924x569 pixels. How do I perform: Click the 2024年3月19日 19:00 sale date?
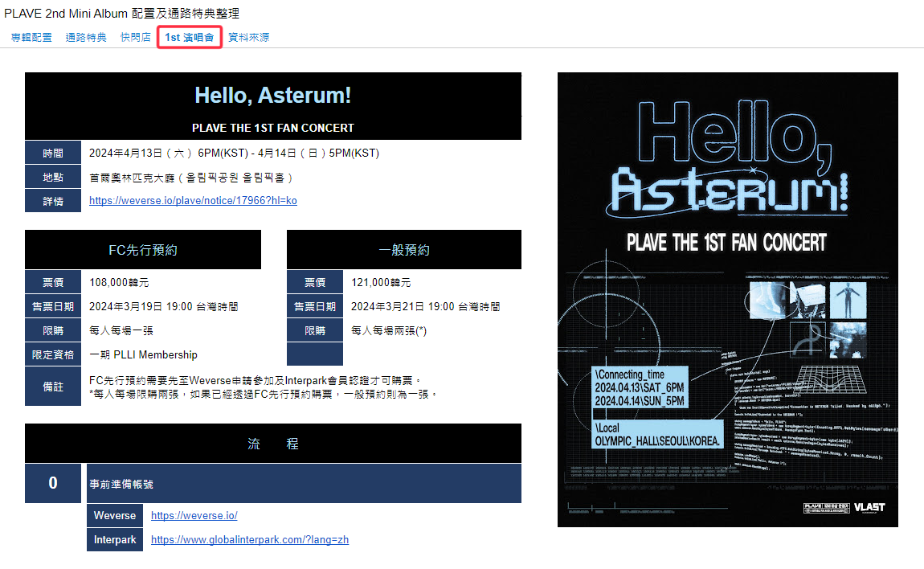[x=164, y=307]
